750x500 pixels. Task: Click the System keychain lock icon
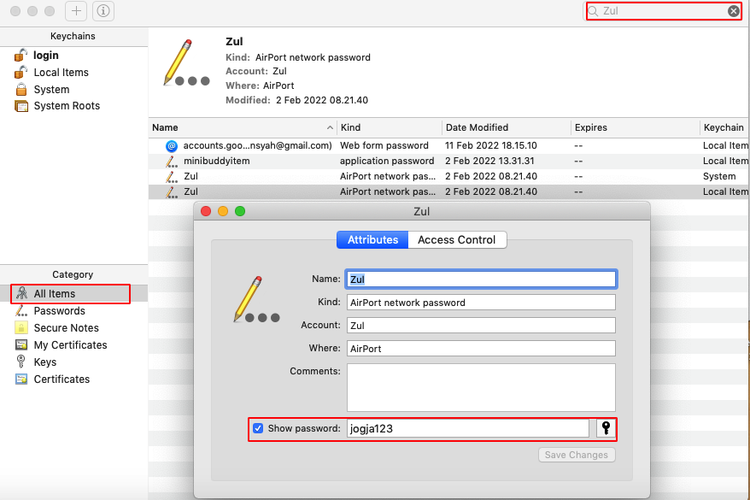click(21, 89)
